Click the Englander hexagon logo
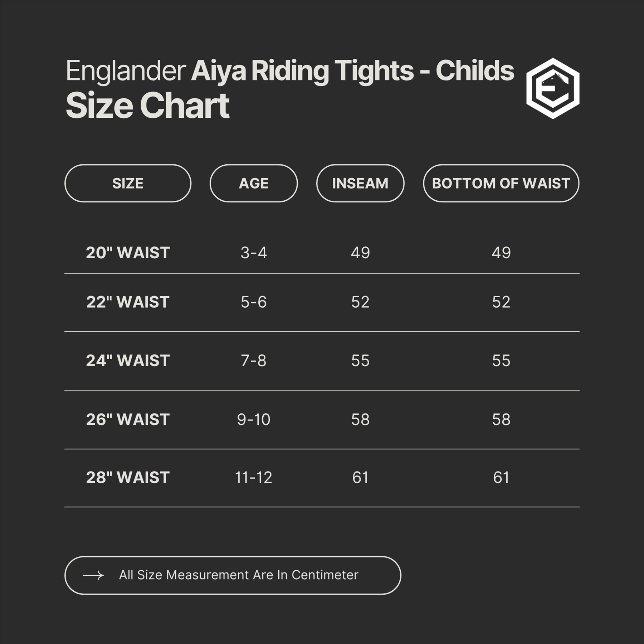 (x=553, y=88)
